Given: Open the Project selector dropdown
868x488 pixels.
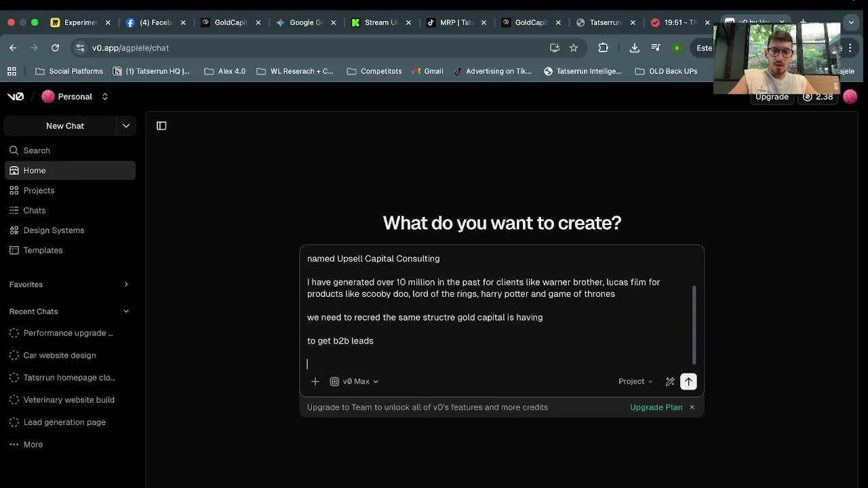Looking at the screenshot, I should [x=635, y=382].
